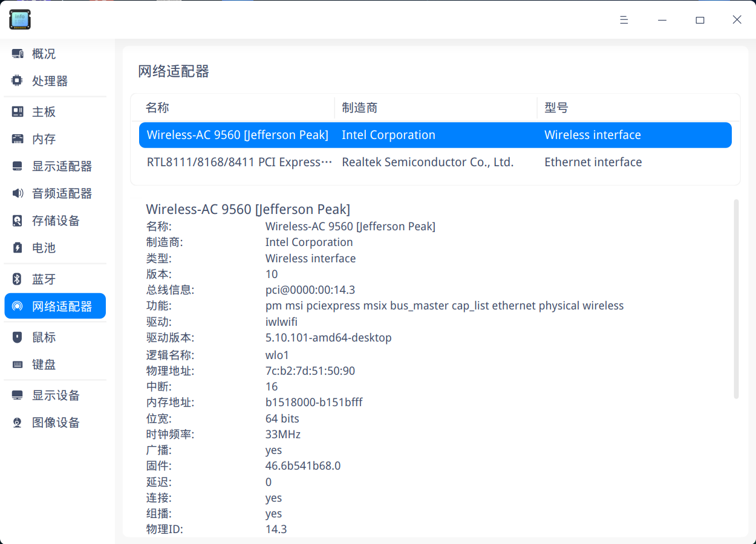Click the 5.10.101-amd64-desktop driver version
This screenshot has height=544, width=756.
328,337
